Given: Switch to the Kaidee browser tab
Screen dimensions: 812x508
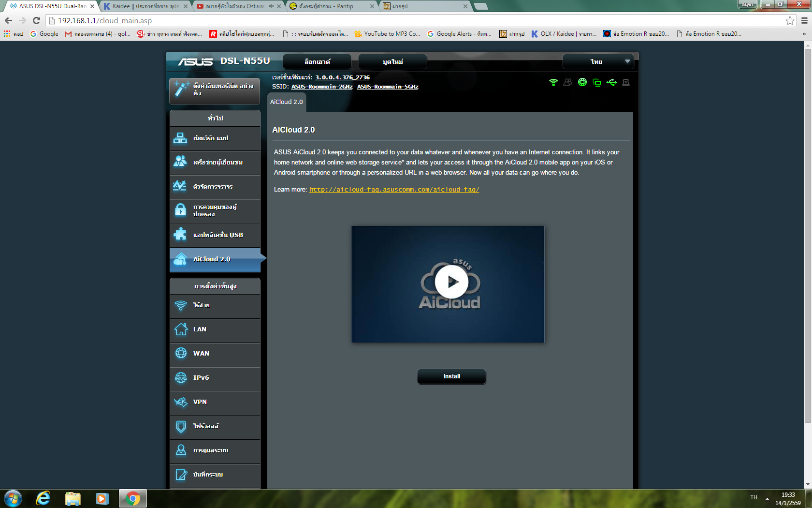Looking at the screenshot, I should coord(145,6).
